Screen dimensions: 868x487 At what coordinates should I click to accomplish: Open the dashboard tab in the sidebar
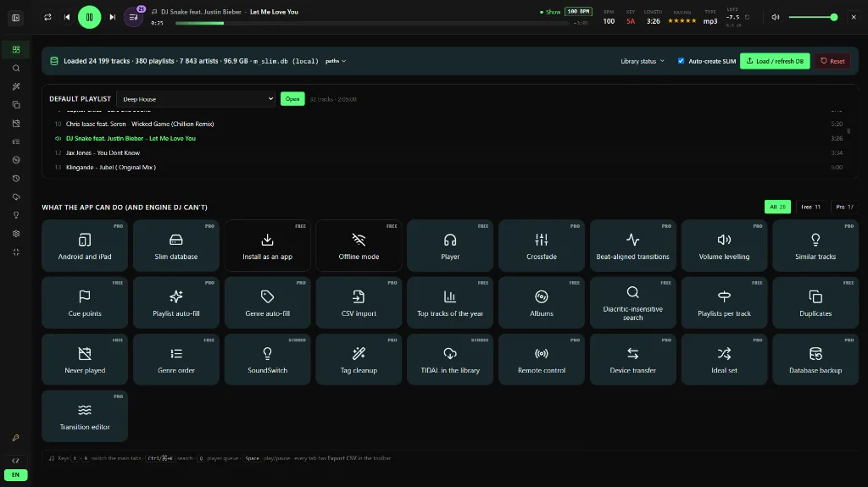pyautogui.click(x=16, y=50)
